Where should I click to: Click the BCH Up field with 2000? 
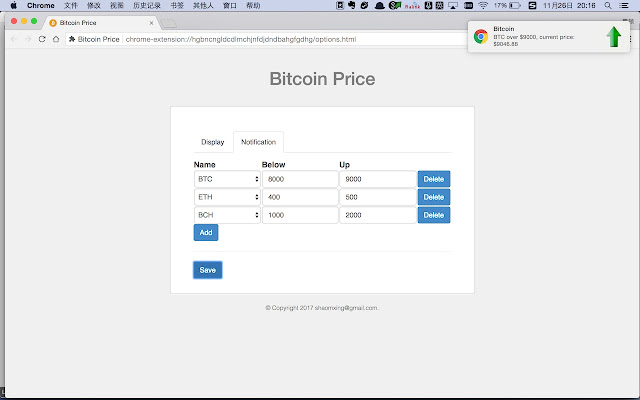(x=378, y=215)
